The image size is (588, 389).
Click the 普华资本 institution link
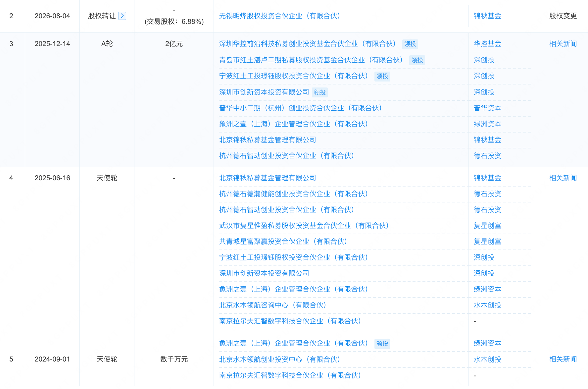click(487, 108)
